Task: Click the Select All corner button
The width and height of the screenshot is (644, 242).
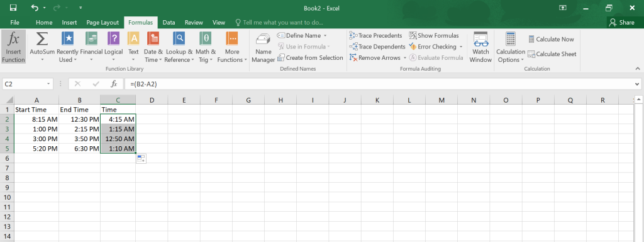Action: coord(7,100)
